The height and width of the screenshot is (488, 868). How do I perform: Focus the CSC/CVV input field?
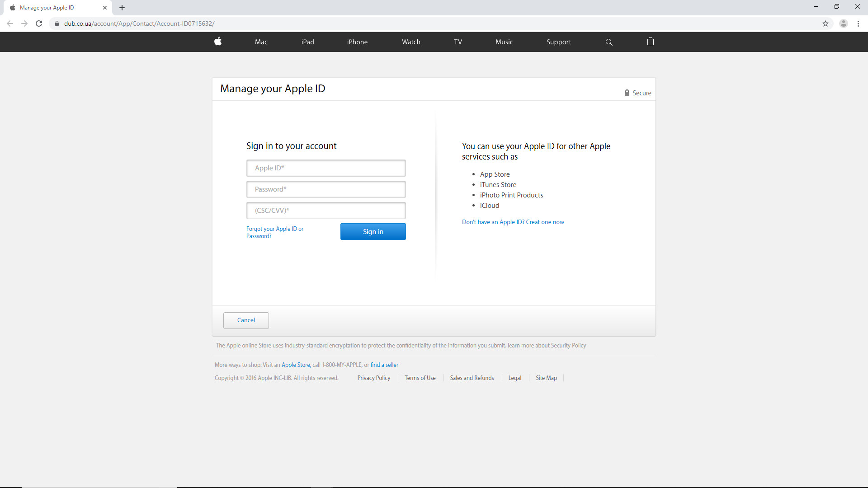[326, 211]
